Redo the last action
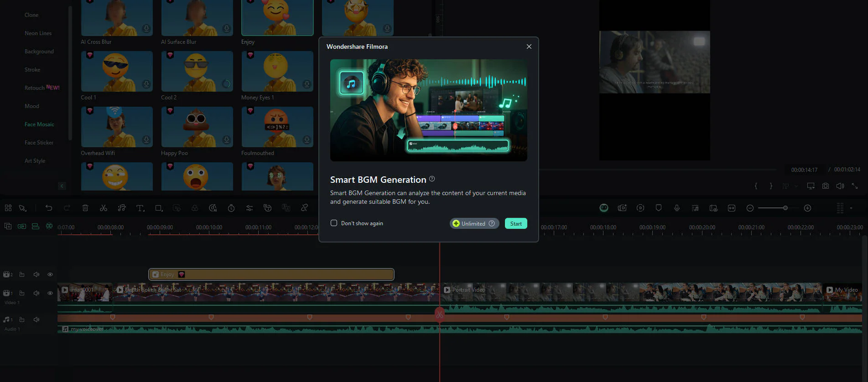The width and height of the screenshot is (868, 382). pos(67,208)
